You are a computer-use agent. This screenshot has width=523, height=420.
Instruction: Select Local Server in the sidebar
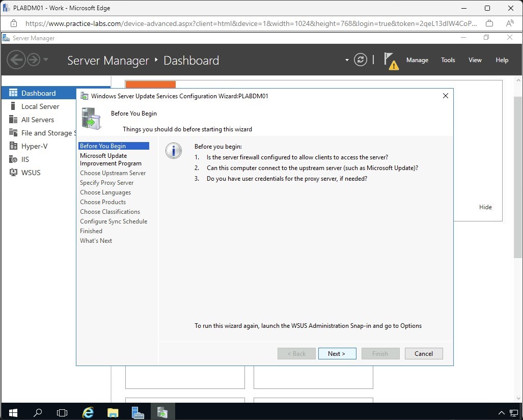click(40, 106)
